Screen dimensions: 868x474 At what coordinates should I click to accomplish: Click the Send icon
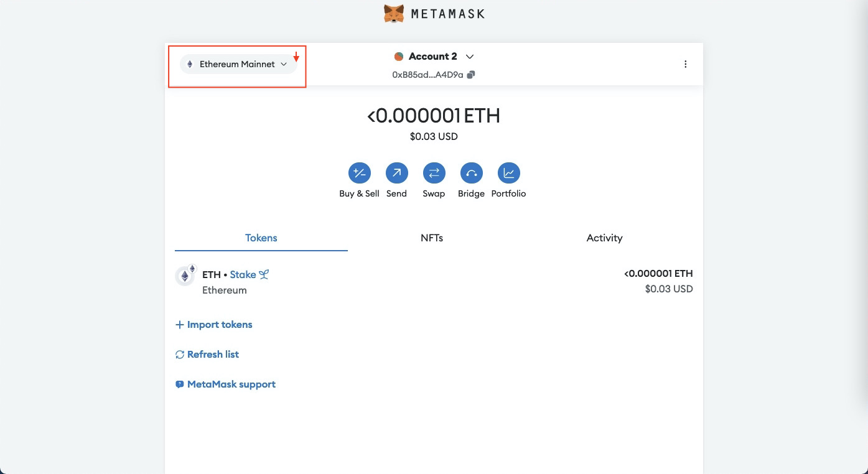pyautogui.click(x=396, y=173)
